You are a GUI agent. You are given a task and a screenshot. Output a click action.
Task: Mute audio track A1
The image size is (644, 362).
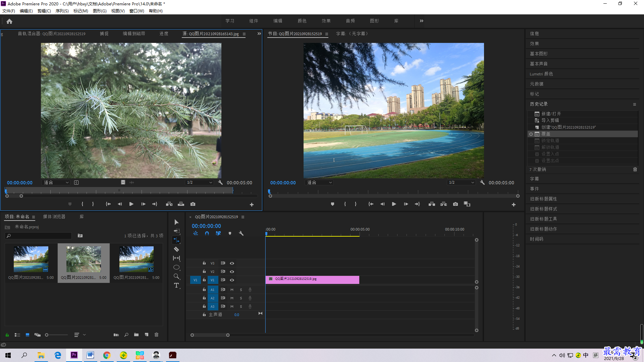[x=232, y=290]
